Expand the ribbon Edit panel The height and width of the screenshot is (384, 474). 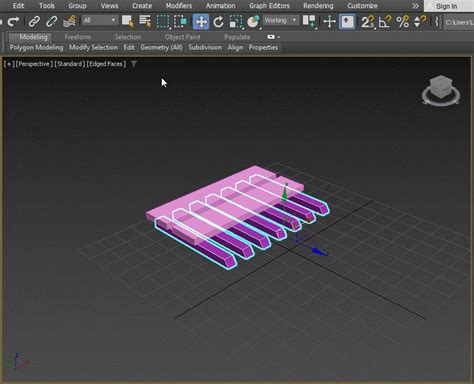click(129, 47)
